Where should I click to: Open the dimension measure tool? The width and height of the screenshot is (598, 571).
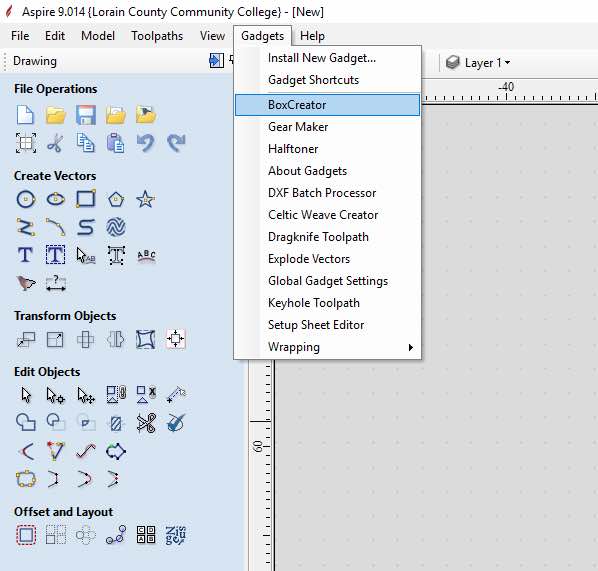[x=56, y=283]
